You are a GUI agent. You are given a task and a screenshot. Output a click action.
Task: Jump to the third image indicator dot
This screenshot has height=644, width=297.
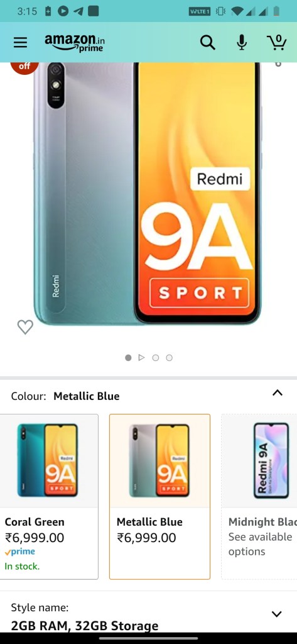click(156, 358)
